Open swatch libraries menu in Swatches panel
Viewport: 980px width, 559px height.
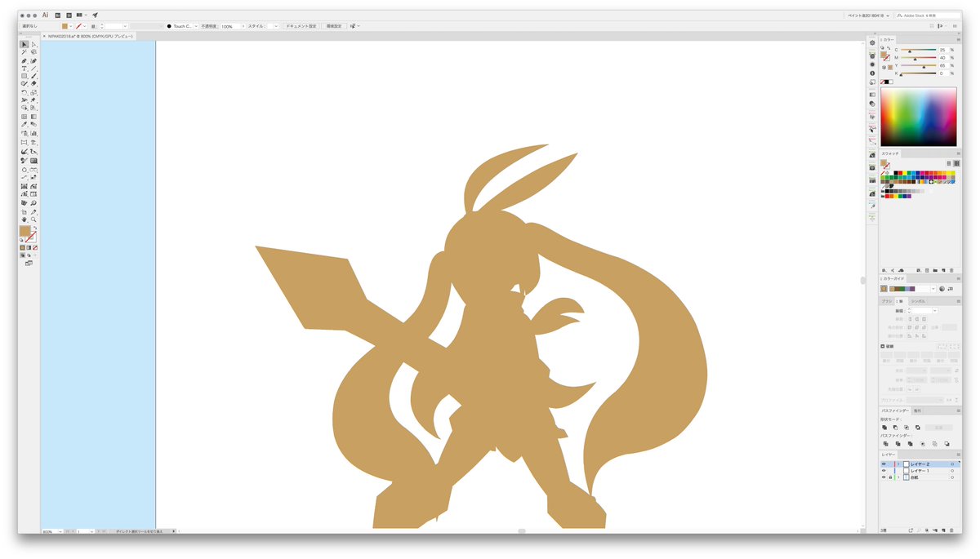pyautogui.click(x=884, y=270)
